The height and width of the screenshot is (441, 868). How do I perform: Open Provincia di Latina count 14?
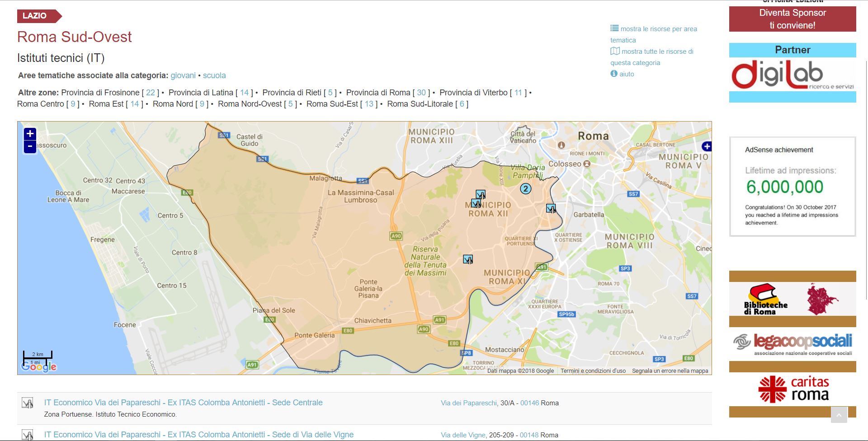tap(245, 93)
